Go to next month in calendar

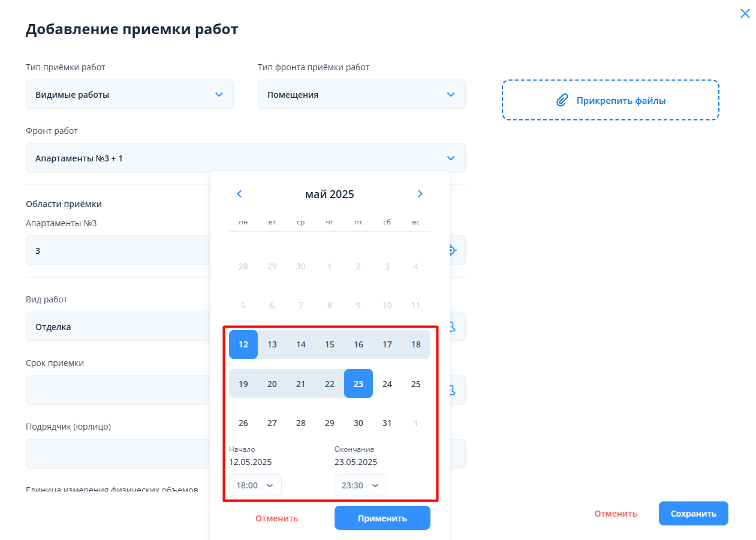point(420,194)
